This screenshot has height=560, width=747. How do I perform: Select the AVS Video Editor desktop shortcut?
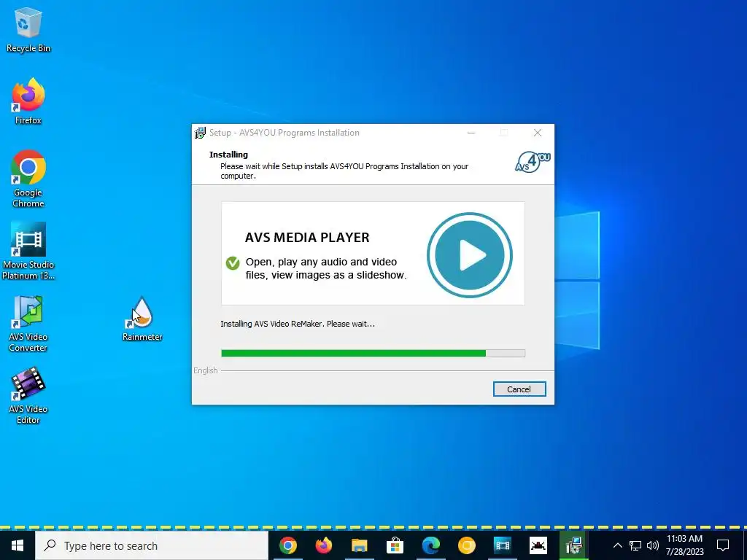tap(28, 395)
